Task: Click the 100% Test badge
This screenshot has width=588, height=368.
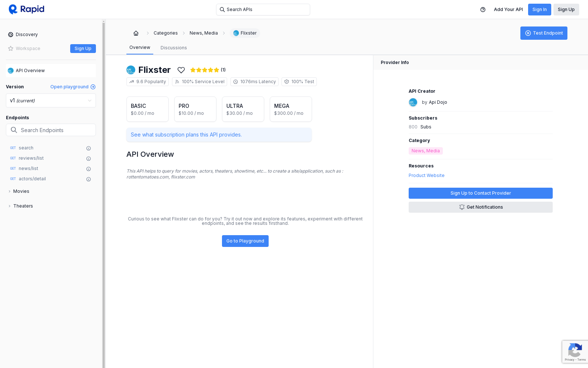Action: (299, 82)
